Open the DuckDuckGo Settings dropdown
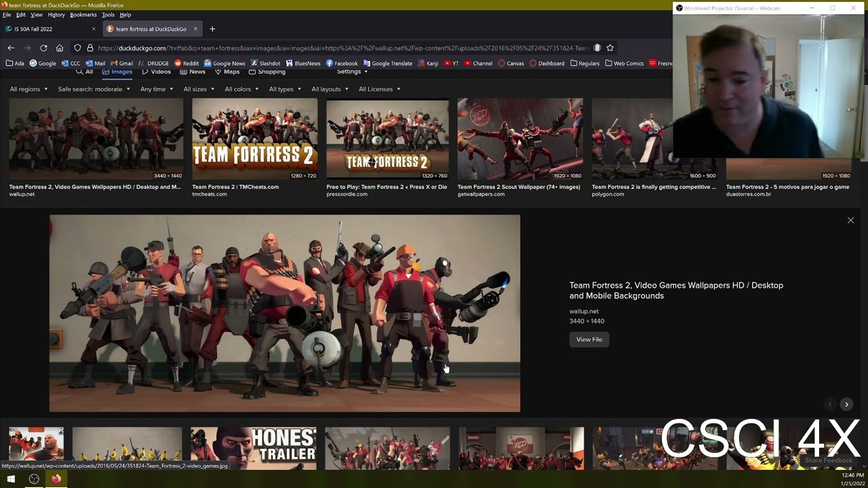The image size is (868, 488). (x=352, y=72)
